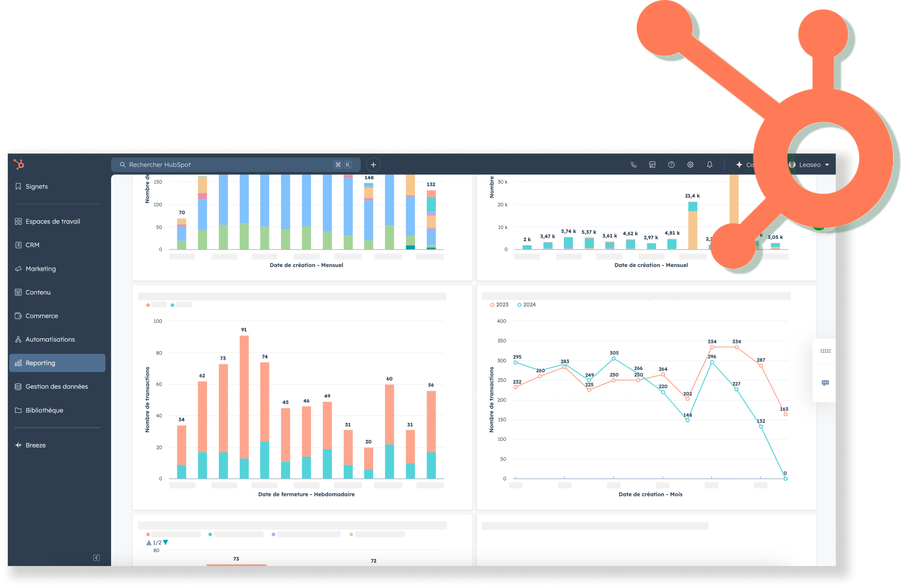Image resolution: width=906 pixels, height=588 pixels.
Task: Click the search magnifier icon
Action: [x=123, y=165]
